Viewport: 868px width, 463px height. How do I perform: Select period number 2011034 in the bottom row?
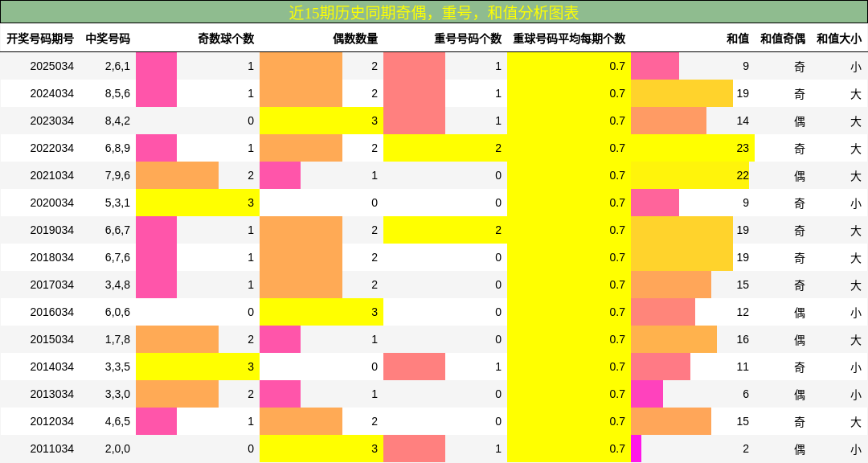(x=54, y=449)
